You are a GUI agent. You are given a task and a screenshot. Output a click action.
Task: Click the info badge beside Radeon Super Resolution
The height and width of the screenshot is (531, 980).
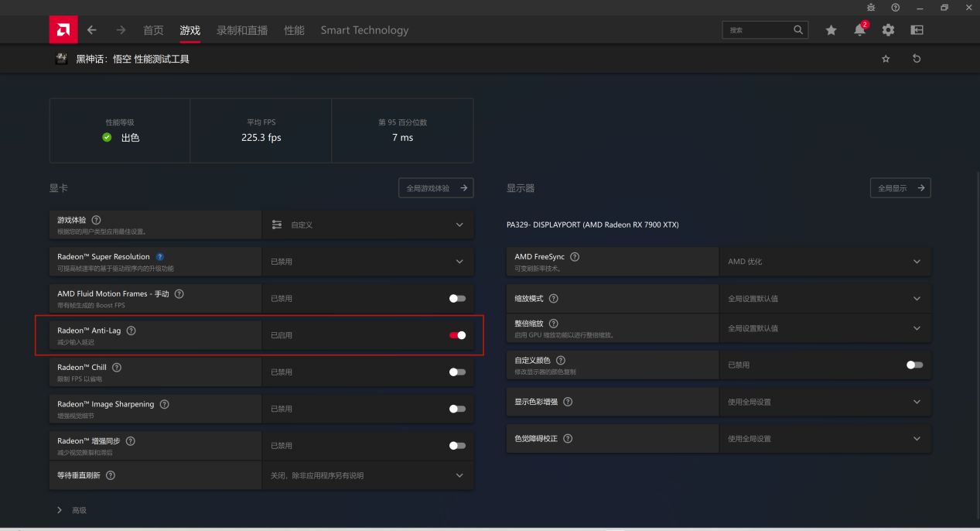pyautogui.click(x=160, y=257)
